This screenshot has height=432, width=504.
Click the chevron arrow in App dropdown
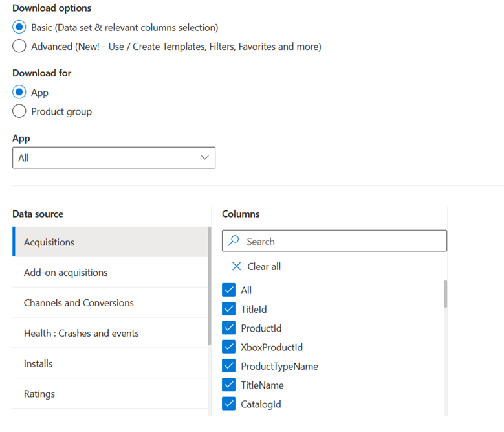click(205, 158)
